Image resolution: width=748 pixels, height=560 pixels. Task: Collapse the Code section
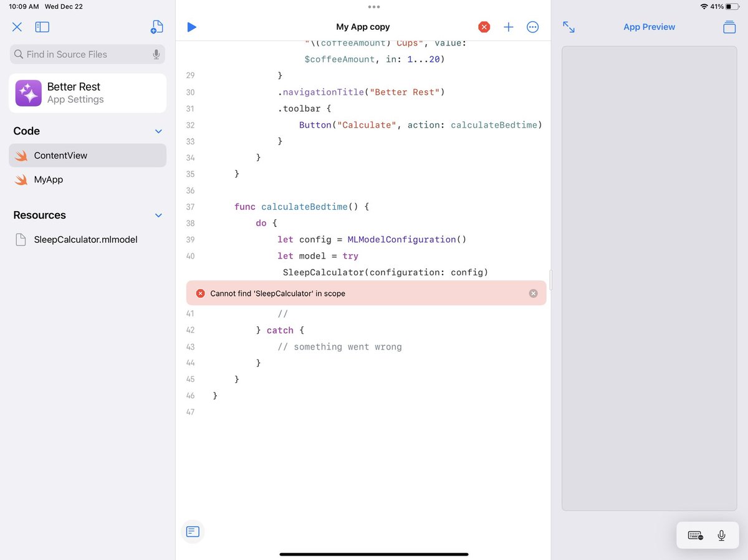(x=158, y=131)
